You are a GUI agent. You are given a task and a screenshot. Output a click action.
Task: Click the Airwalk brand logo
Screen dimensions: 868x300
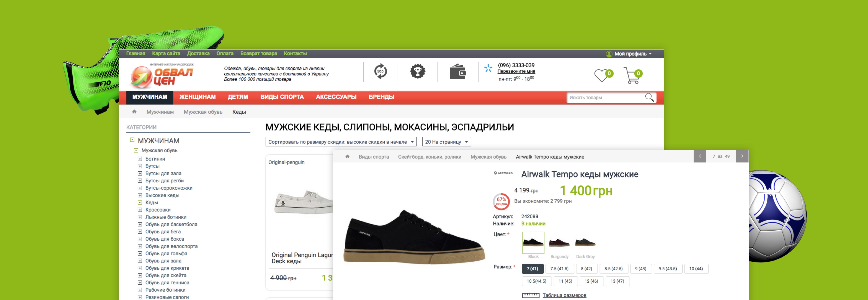click(x=503, y=173)
